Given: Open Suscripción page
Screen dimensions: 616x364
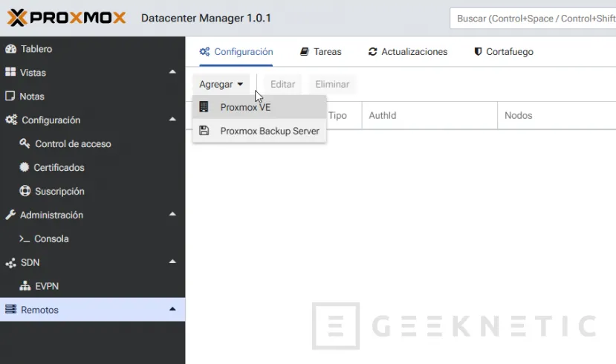Looking at the screenshot, I should [93, 191].
